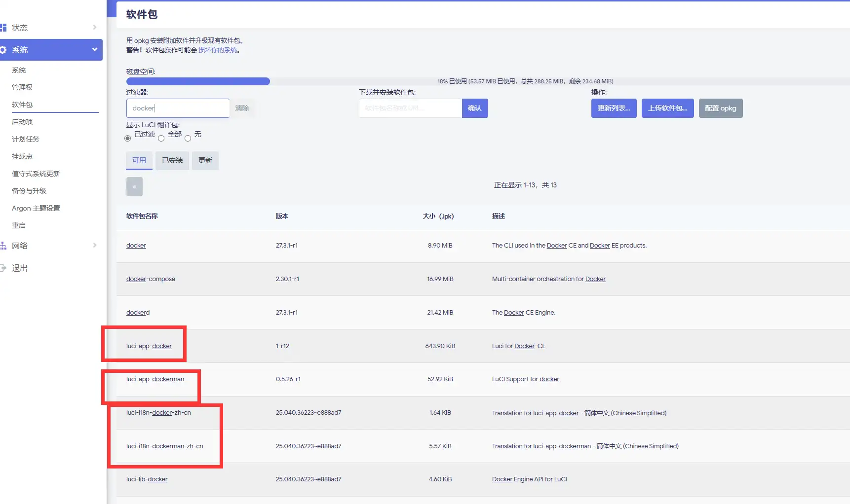
Task: Click the 更新列表 button
Action: pyautogui.click(x=614, y=108)
